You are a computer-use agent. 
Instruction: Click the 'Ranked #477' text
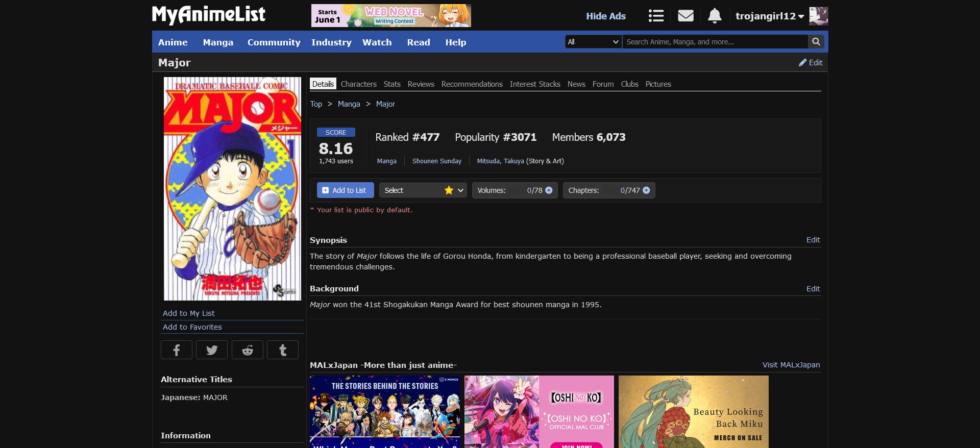coord(407,137)
